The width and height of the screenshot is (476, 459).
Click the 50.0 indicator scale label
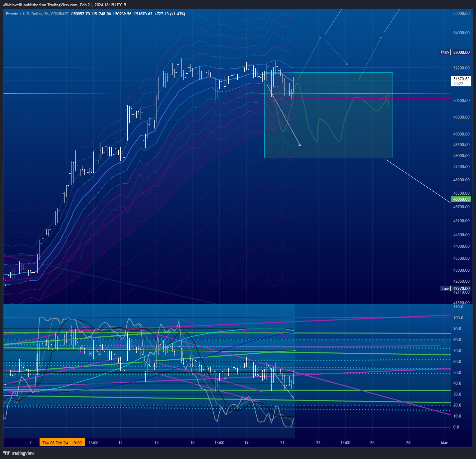tap(457, 373)
